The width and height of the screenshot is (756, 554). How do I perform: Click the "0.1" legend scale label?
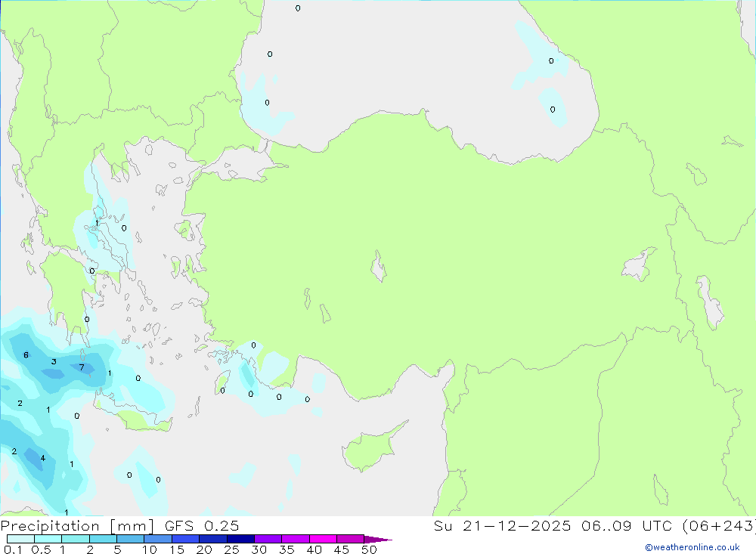[x=13, y=549]
